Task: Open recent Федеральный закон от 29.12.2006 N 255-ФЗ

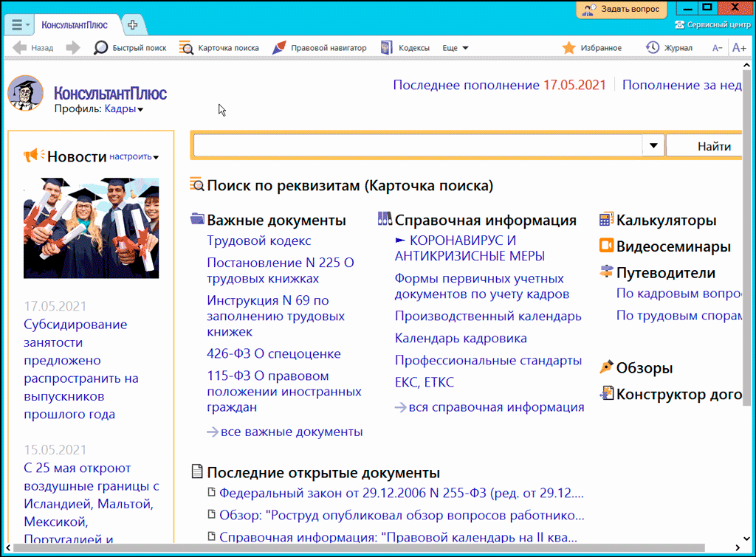Action: click(x=401, y=493)
